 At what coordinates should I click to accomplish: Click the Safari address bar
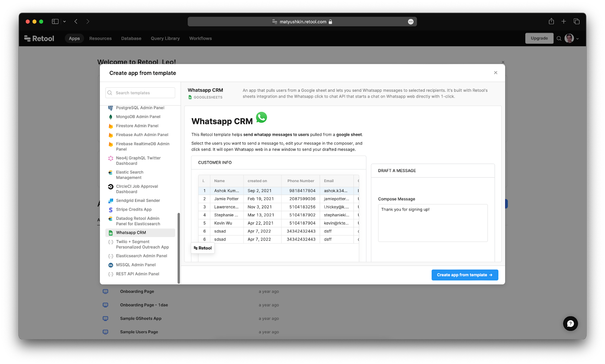[x=302, y=22]
